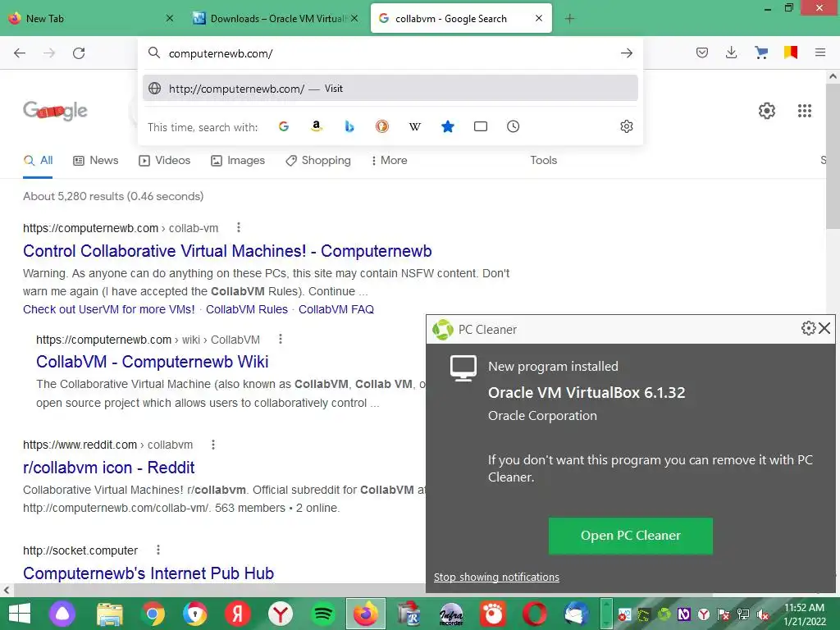Open Yandex Browser from taskbar
This screenshot has width=840, height=630.
(x=281, y=614)
